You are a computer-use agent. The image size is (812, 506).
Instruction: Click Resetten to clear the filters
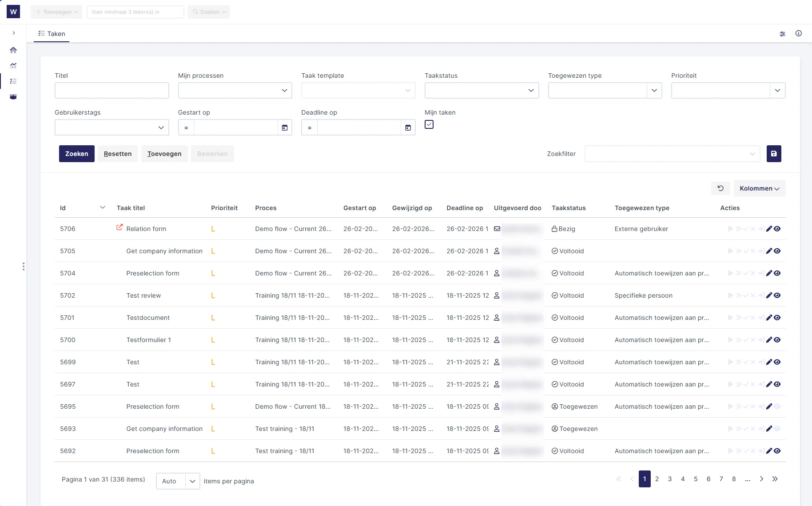point(117,154)
